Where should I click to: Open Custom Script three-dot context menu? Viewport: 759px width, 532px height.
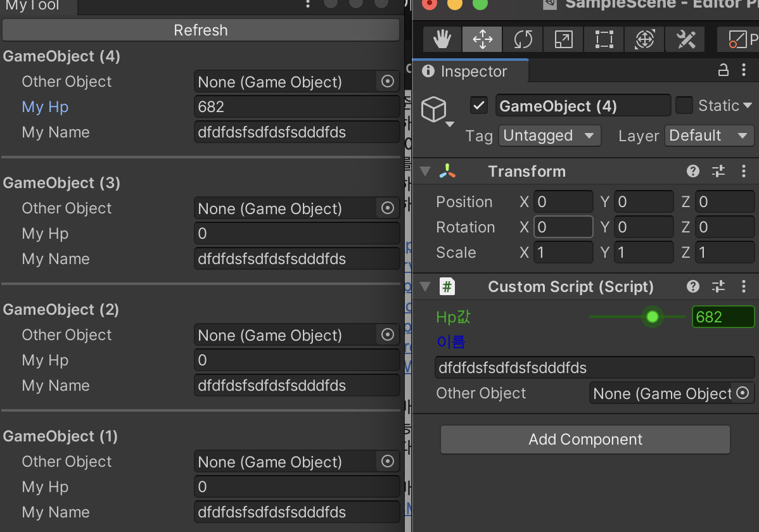pos(744,286)
